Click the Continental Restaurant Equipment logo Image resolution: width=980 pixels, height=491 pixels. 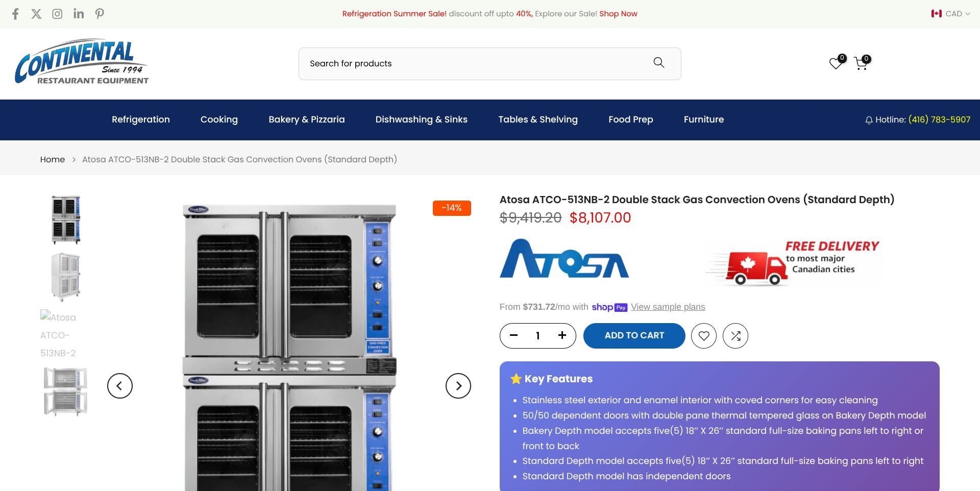tap(82, 61)
